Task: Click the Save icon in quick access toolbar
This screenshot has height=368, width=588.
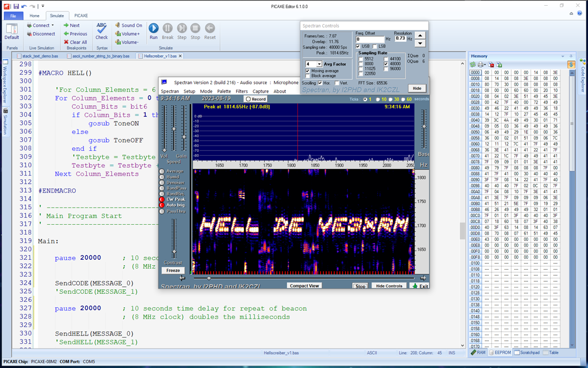Action: point(16,6)
